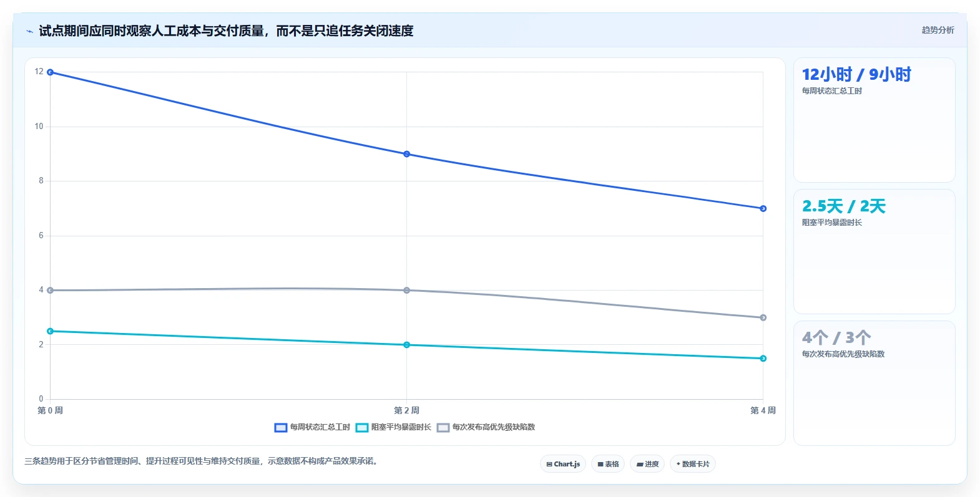Click the 4个 / 3个 metric value
This screenshot has height=497, width=980.
(x=836, y=338)
